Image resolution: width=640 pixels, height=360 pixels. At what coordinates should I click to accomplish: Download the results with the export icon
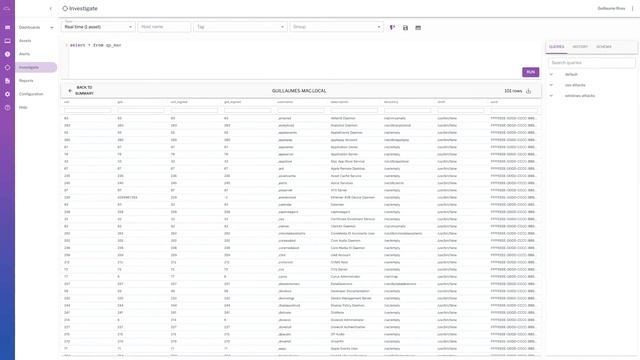[529, 91]
